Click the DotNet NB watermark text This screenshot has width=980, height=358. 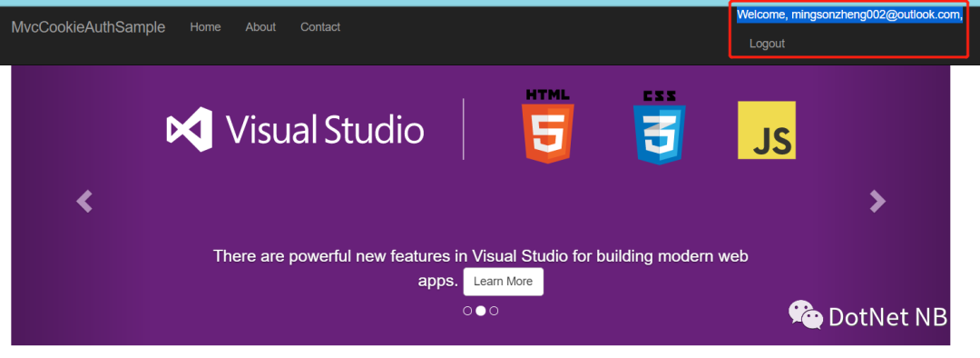coord(887,317)
